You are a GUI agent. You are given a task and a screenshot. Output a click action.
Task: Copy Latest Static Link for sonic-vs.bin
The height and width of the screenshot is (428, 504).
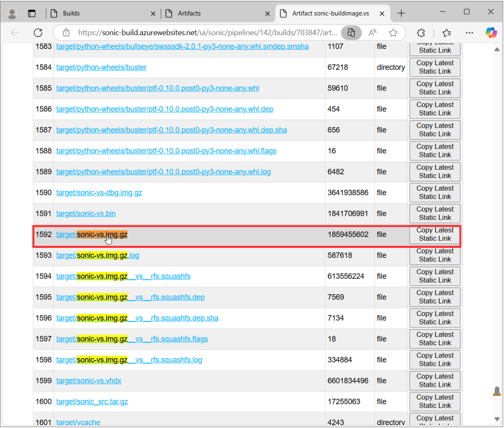tap(434, 213)
